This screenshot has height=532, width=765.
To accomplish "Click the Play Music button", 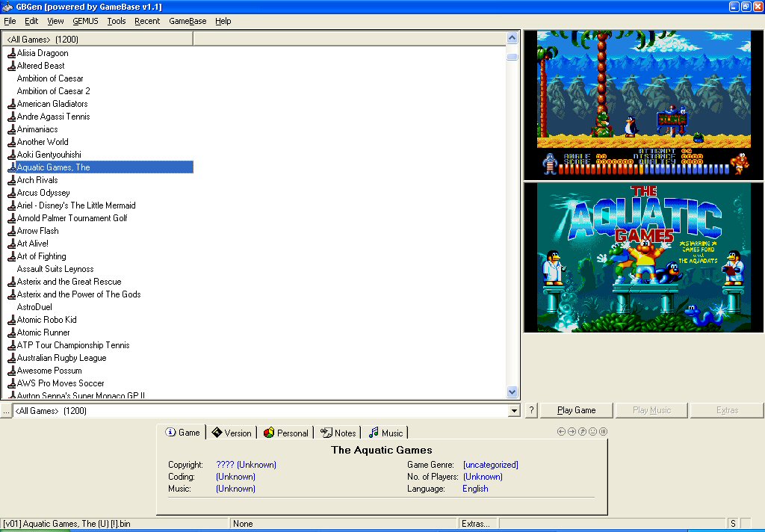I will tap(651, 410).
